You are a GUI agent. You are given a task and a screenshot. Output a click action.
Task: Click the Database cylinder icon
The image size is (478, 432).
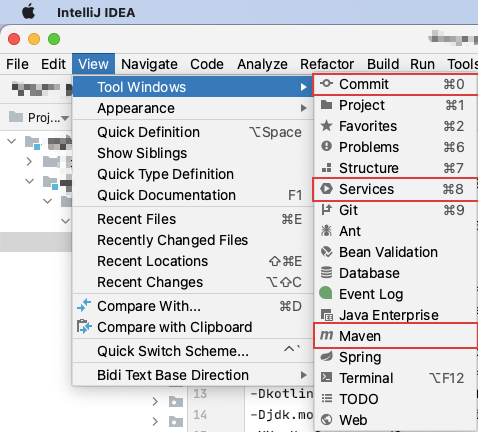tap(326, 273)
